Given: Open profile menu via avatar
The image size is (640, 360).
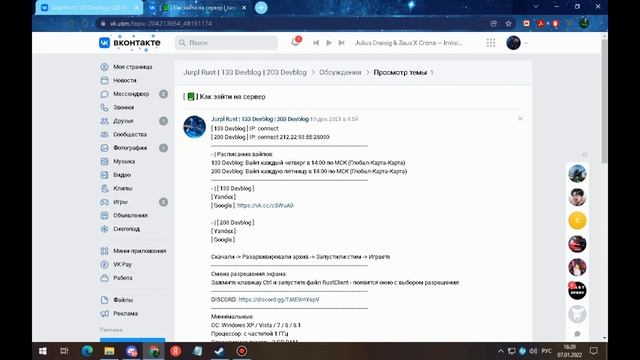Looking at the screenshot, I should pyautogui.click(x=513, y=42).
